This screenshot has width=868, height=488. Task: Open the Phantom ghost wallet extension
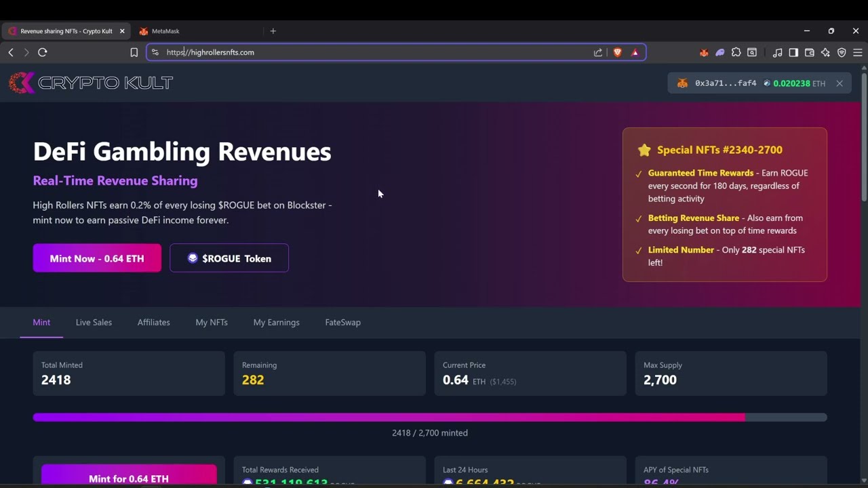coord(720,52)
